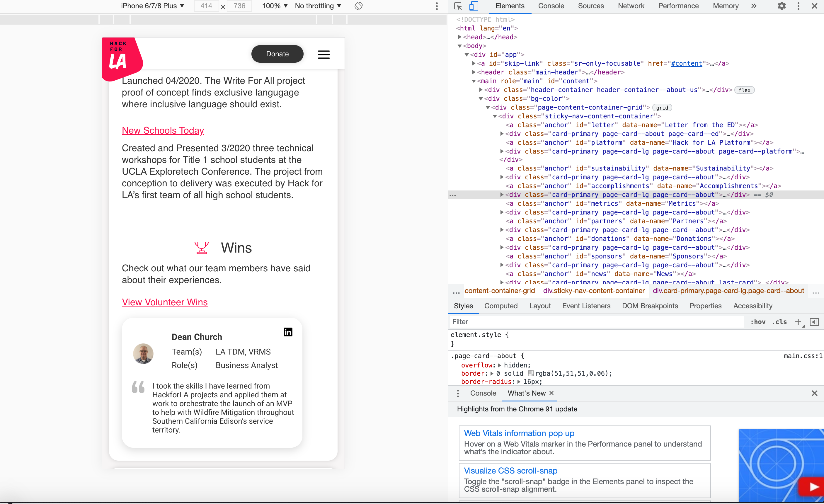Open the hamburger menu on the page
This screenshot has height=504, width=824.
[x=324, y=55]
